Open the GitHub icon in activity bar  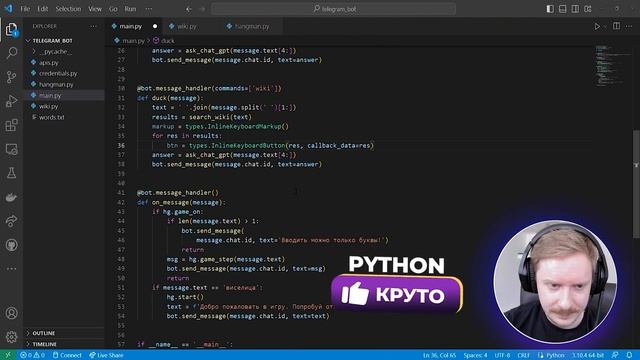tap(11, 245)
